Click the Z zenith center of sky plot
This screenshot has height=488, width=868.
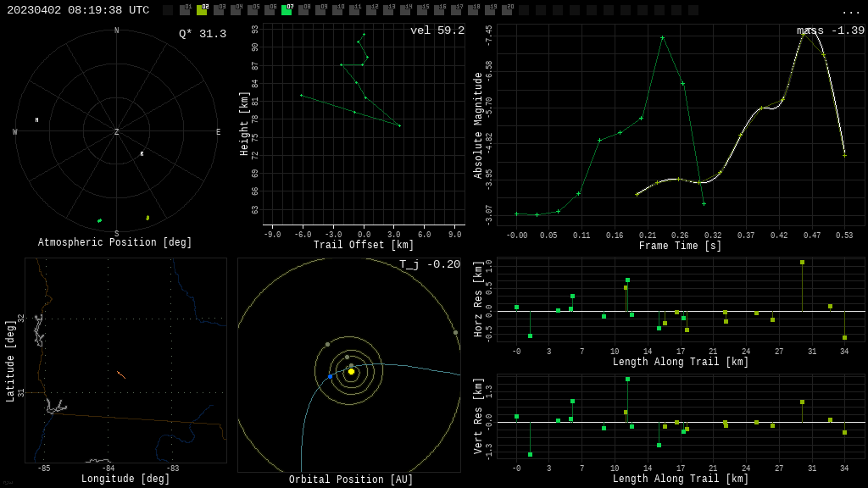117,131
